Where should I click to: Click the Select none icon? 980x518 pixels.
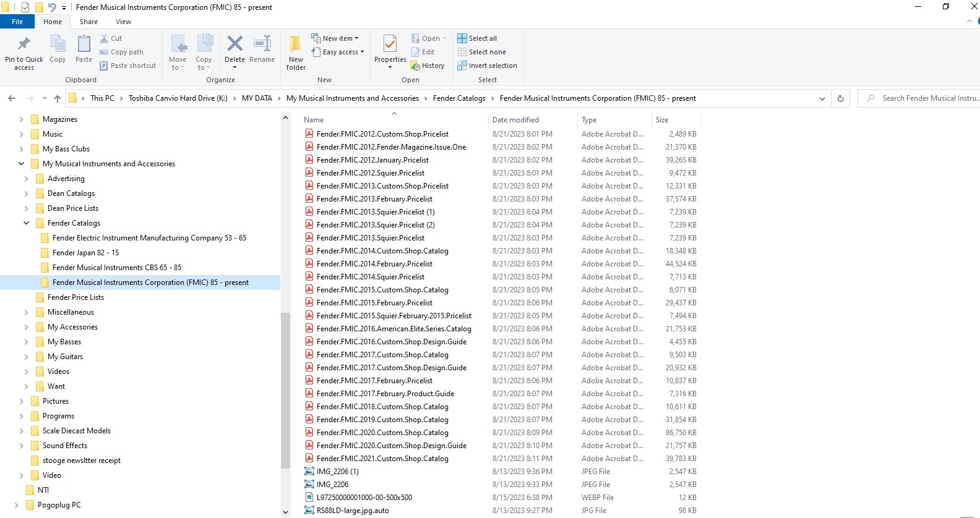(462, 52)
